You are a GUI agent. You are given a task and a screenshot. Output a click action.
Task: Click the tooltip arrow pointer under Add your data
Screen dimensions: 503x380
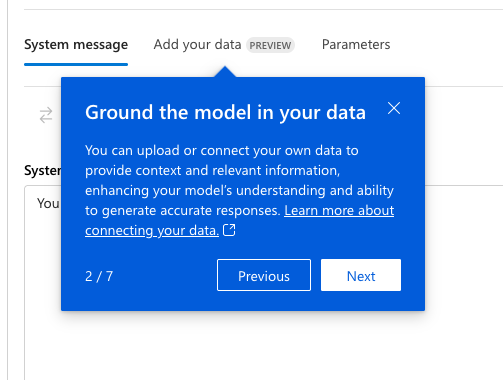coord(225,71)
